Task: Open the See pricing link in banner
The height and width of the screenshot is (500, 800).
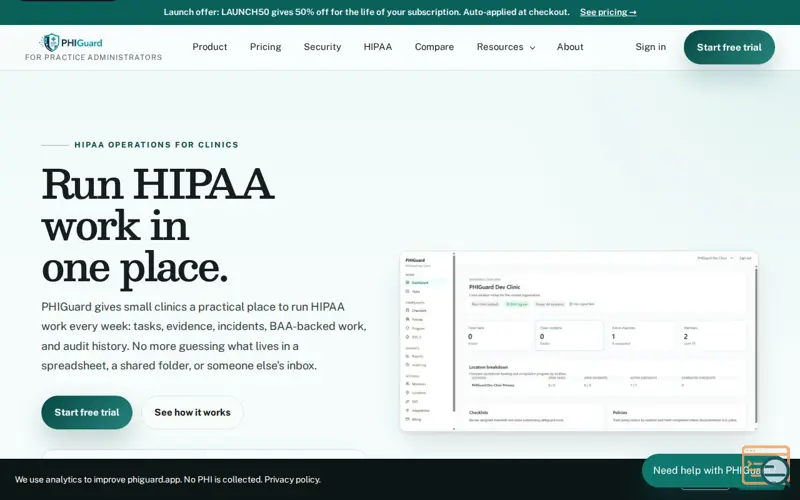Action: pyautogui.click(x=608, y=12)
